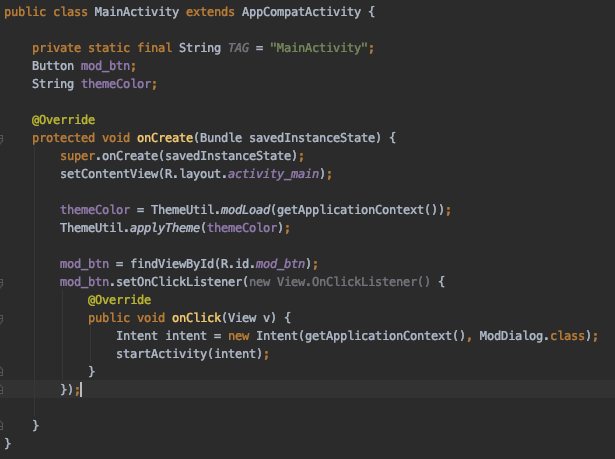
Task: Click the onClick method name
Action: pyautogui.click(x=197, y=318)
